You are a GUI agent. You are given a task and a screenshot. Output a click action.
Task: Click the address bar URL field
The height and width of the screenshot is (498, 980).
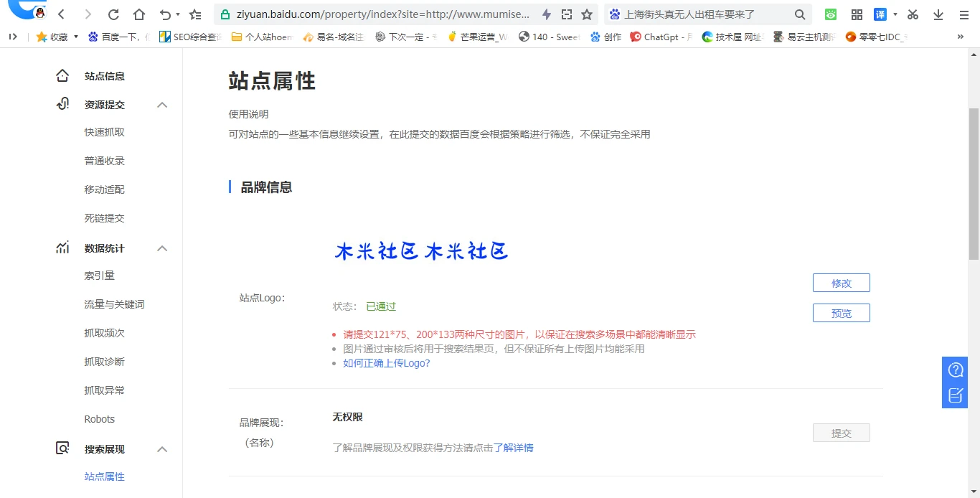(x=383, y=14)
